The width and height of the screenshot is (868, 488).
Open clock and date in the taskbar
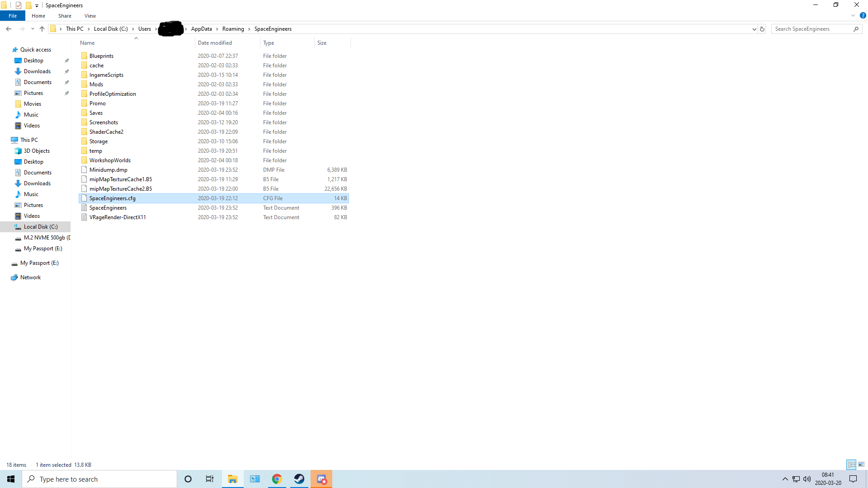828,479
